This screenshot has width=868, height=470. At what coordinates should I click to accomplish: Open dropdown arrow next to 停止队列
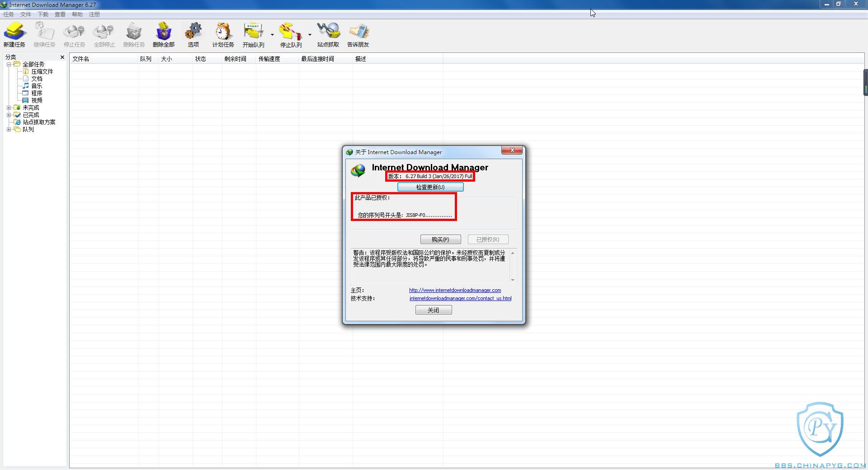[x=310, y=35]
